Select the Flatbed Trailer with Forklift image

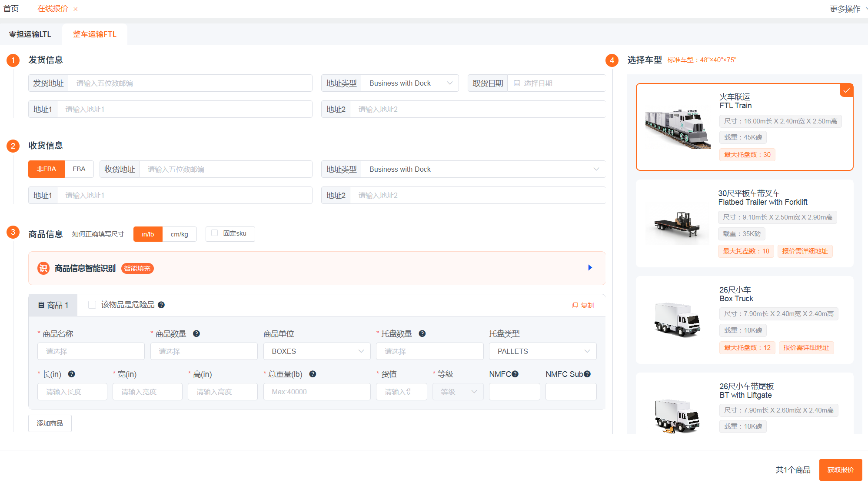(x=678, y=224)
